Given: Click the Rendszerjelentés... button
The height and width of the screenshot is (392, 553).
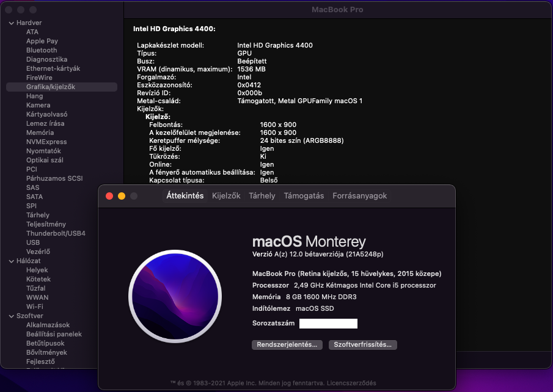Looking at the screenshot, I should pyautogui.click(x=287, y=345).
